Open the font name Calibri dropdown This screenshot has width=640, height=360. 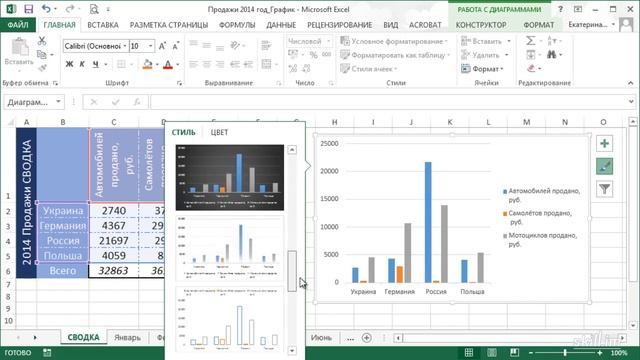[x=125, y=46]
